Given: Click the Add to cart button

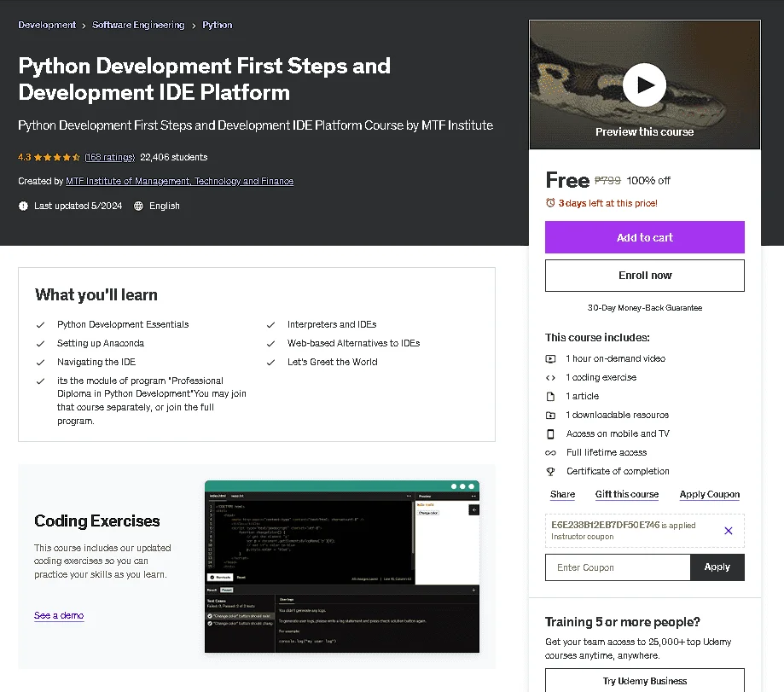Looking at the screenshot, I should click(x=644, y=237).
